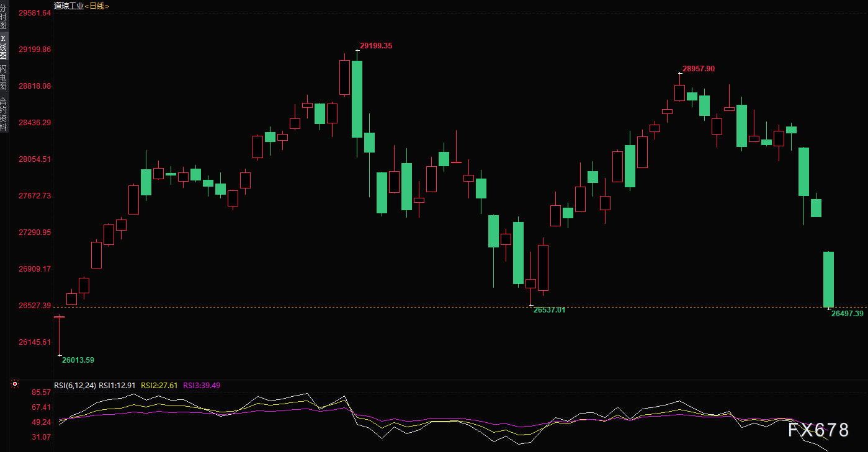Select the first candle above 26013.59
The image size is (868, 452).
tap(59, 335)
